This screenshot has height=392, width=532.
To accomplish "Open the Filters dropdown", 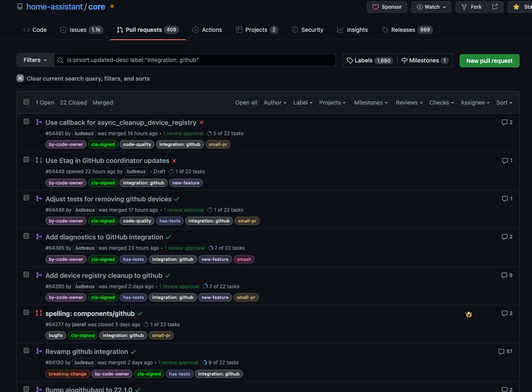I will [x=35, y=60].
